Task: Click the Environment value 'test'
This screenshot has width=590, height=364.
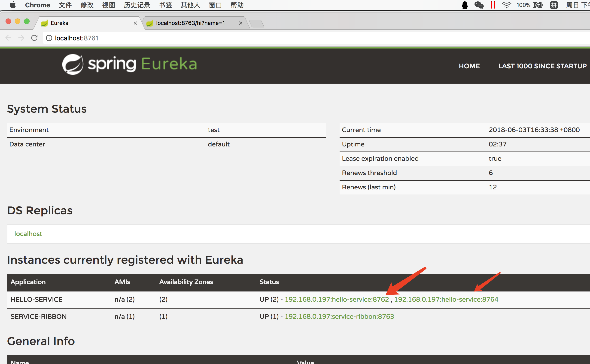Action: 213,130
